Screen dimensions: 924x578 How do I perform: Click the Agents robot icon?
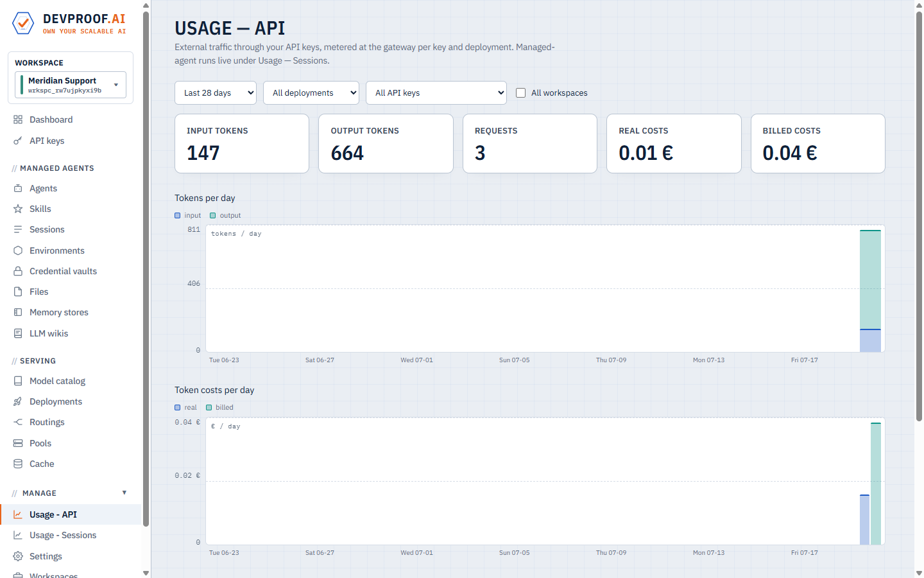click(x=18, y=188)
